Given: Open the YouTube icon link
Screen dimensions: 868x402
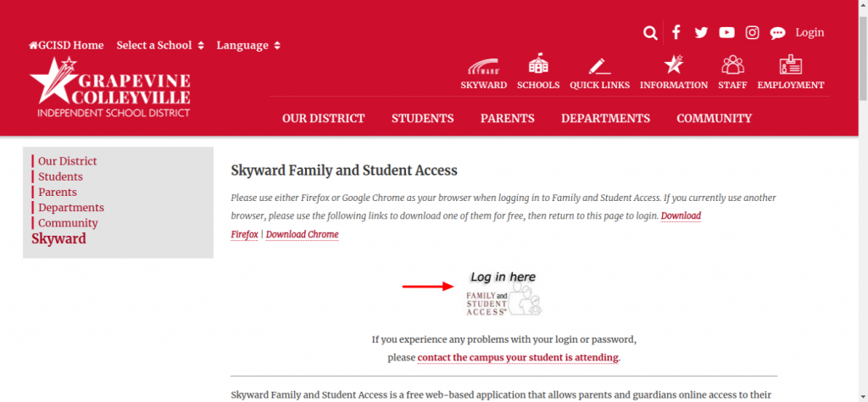Looking at the screenshot, I should [x=726, y=33].
